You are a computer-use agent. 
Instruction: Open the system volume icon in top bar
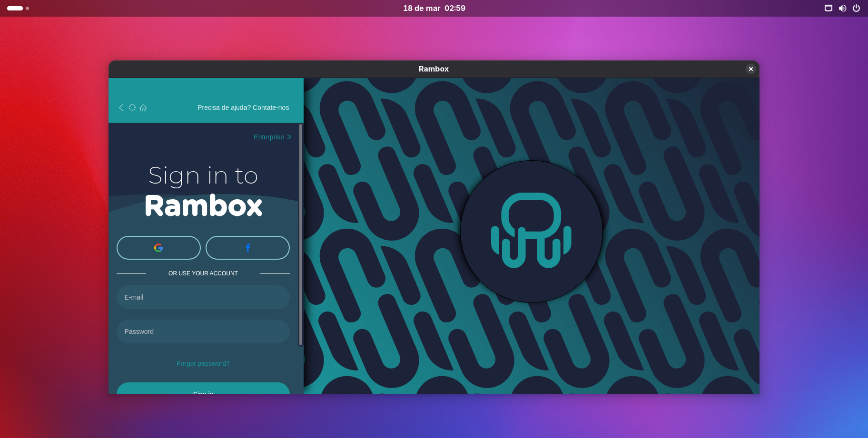point(842,8)
